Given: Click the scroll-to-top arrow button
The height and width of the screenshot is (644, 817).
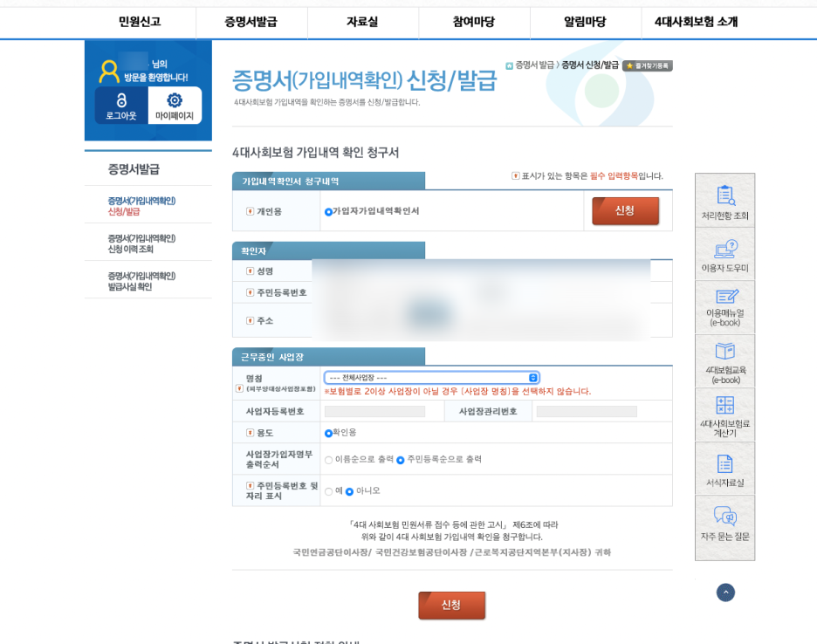Looking at the screenshot, I should 725,593.
